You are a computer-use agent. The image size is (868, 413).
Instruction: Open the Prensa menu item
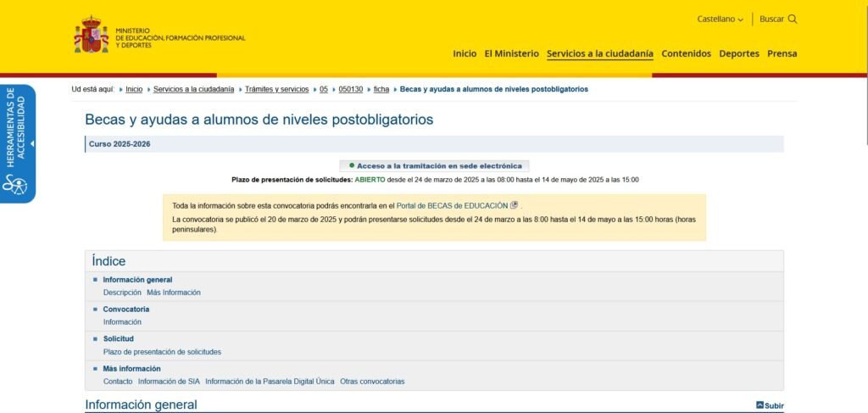point(782,53)
